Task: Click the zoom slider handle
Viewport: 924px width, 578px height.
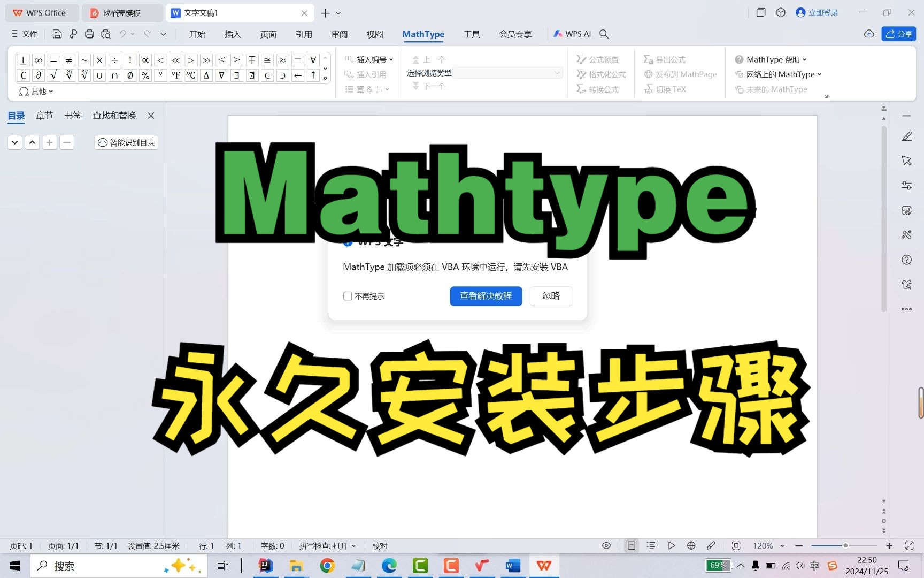Action: click(x=845, y=545)
